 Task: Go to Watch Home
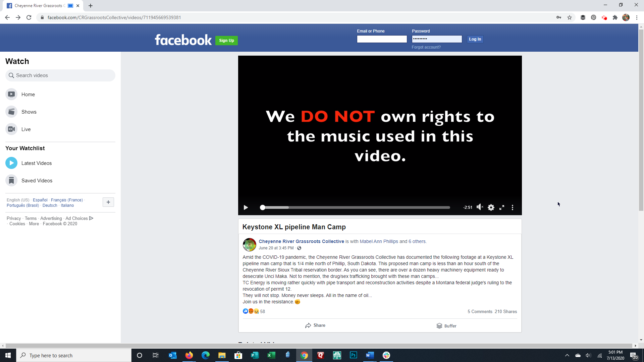click(28, 95)
